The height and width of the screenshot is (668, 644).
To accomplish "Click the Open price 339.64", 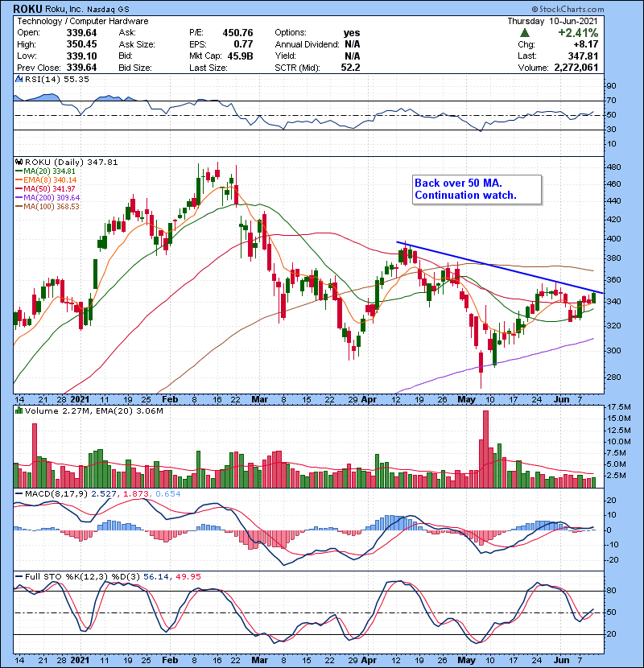I will (81, 33).
